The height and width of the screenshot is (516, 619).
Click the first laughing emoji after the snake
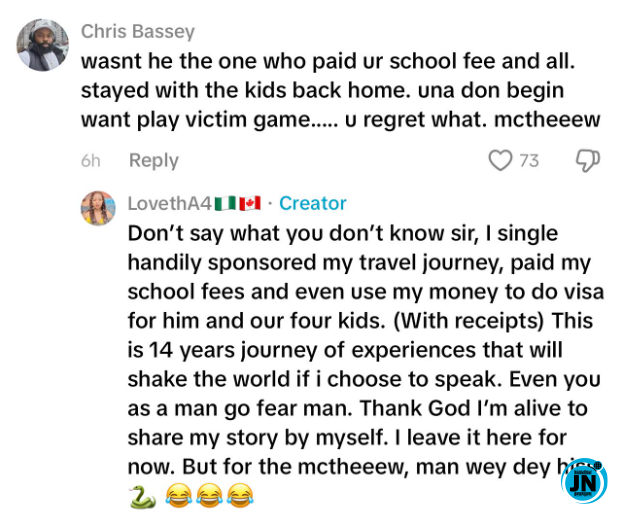coord(177,495)
